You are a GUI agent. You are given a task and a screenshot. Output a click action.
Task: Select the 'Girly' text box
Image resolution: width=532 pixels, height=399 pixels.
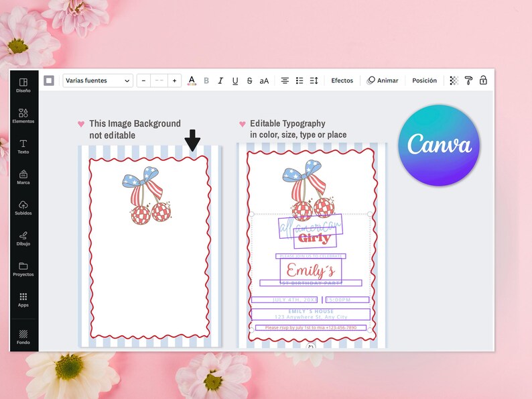[x=315, y=237]
